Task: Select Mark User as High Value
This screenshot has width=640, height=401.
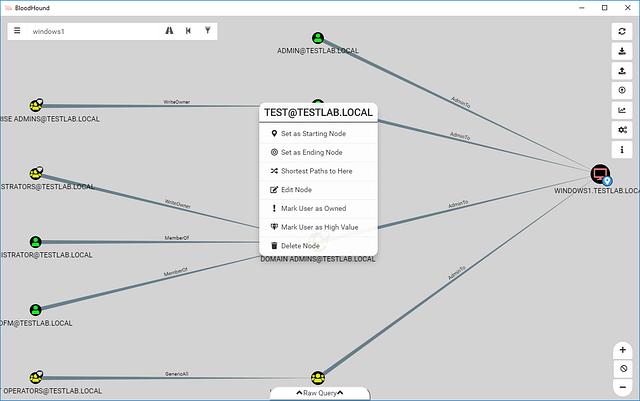Action: coord(318,227)
